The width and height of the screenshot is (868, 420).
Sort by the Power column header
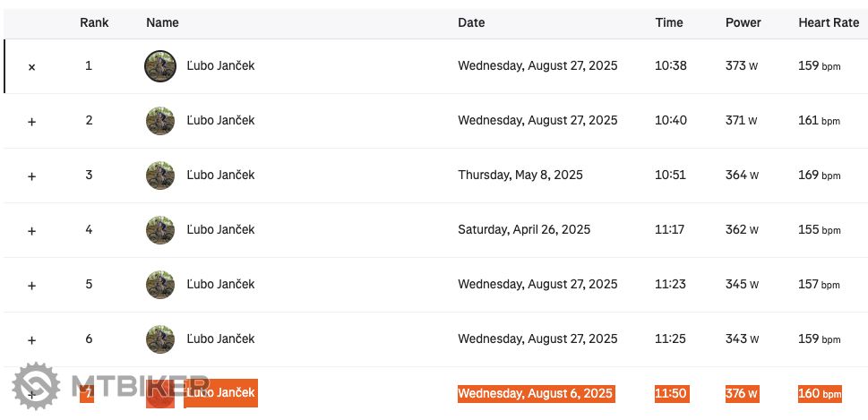pos(743,23)
